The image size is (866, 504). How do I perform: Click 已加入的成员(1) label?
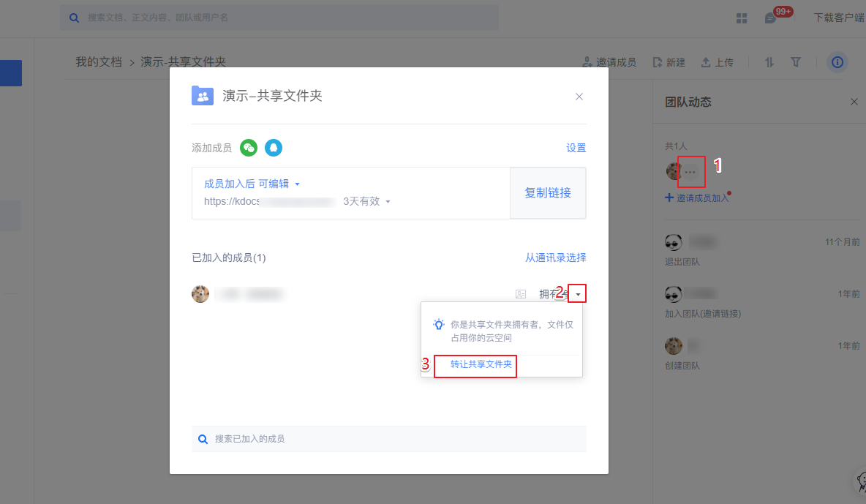point(229,258)
